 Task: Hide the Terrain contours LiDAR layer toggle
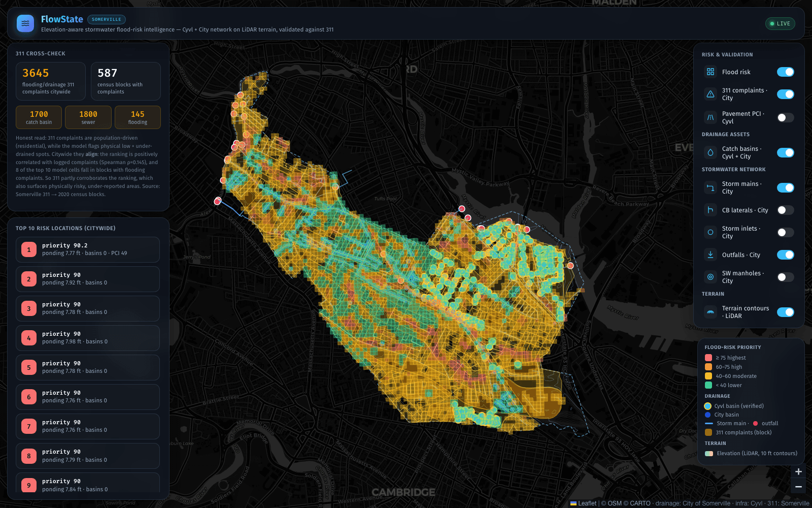click(x=786, y=312)
